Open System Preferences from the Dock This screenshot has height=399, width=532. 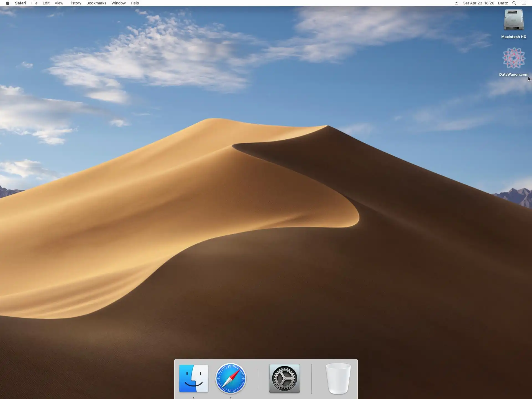click(x=284, y=378)
